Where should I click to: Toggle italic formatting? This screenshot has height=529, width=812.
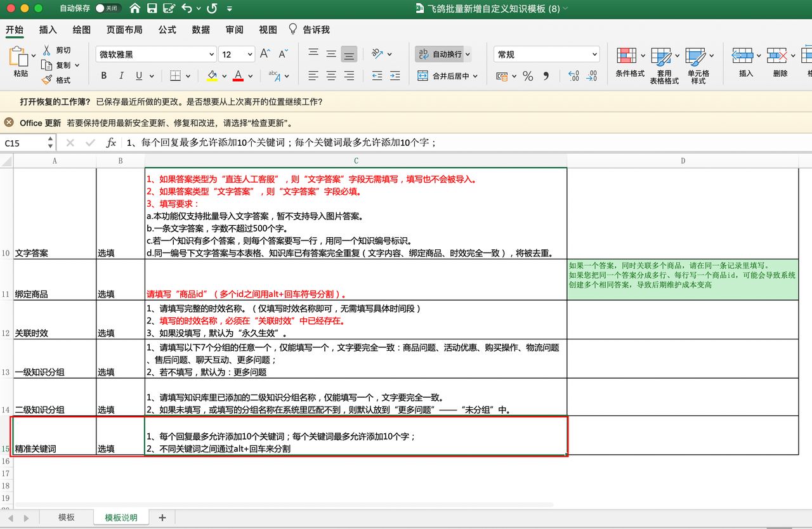(x=121, y=76)
